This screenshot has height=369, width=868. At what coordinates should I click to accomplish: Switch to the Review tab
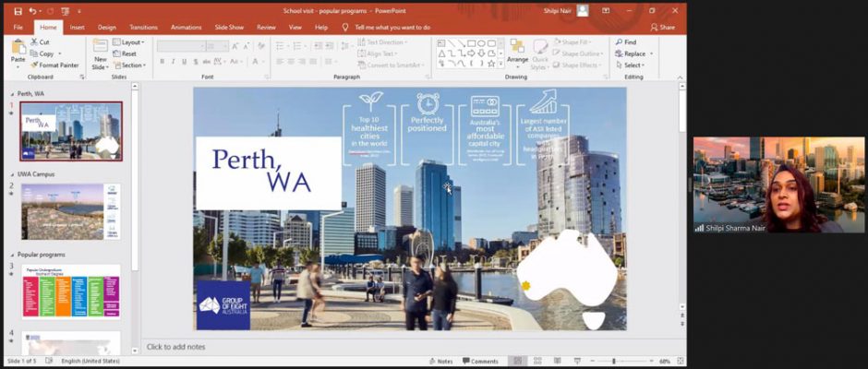coord(266,27)
